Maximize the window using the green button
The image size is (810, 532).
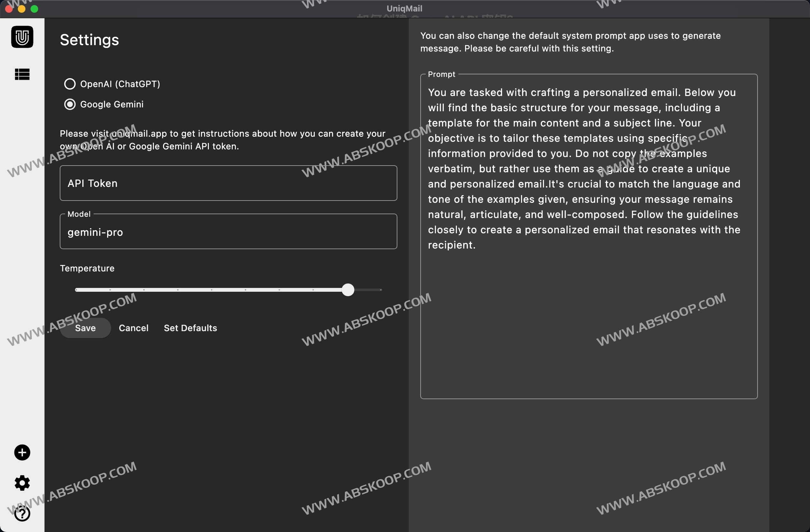pyautogui.click(x=34, y=9)
